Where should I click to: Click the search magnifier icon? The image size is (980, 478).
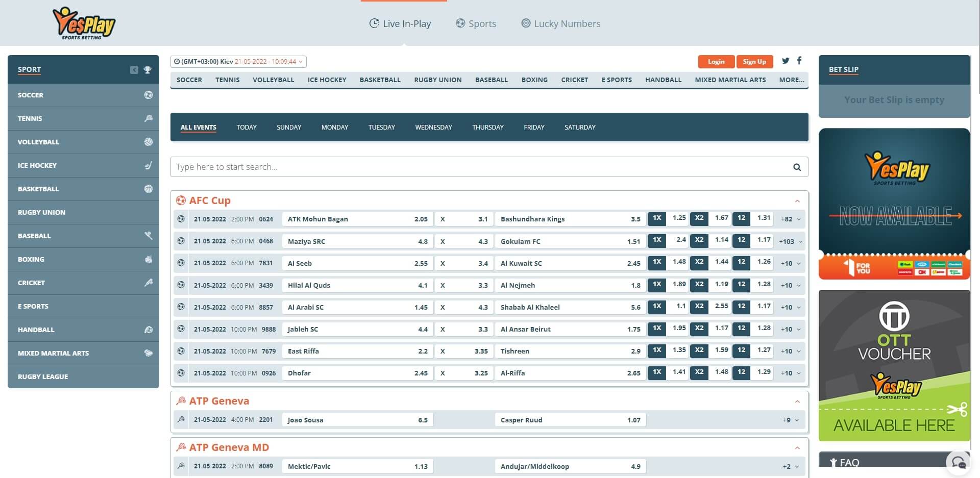click(797, 167)
